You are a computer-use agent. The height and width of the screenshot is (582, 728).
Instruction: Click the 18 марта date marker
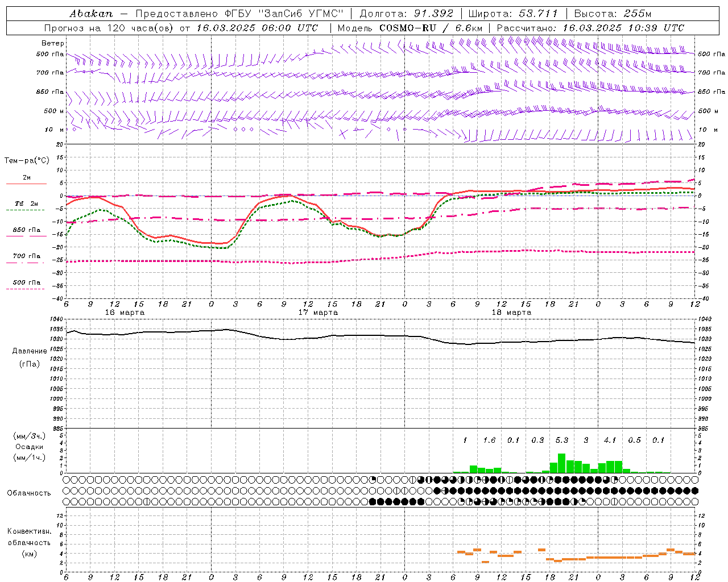tap(511, 313)
